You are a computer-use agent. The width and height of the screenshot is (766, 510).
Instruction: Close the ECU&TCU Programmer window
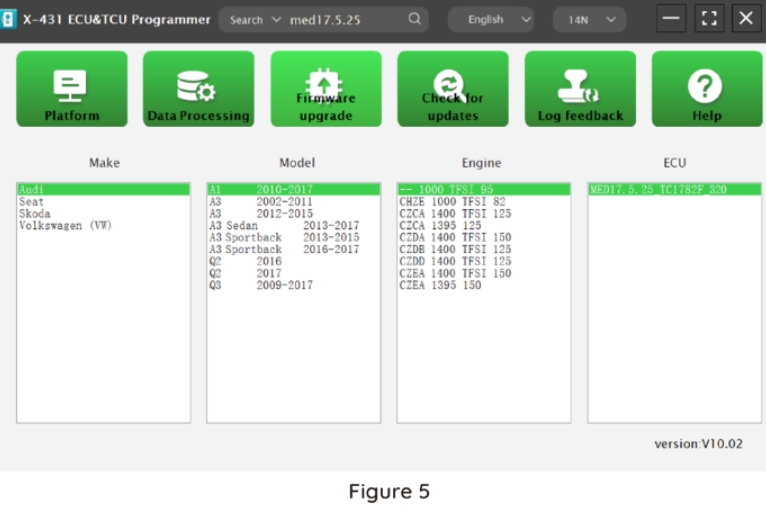tap(746, 19)
